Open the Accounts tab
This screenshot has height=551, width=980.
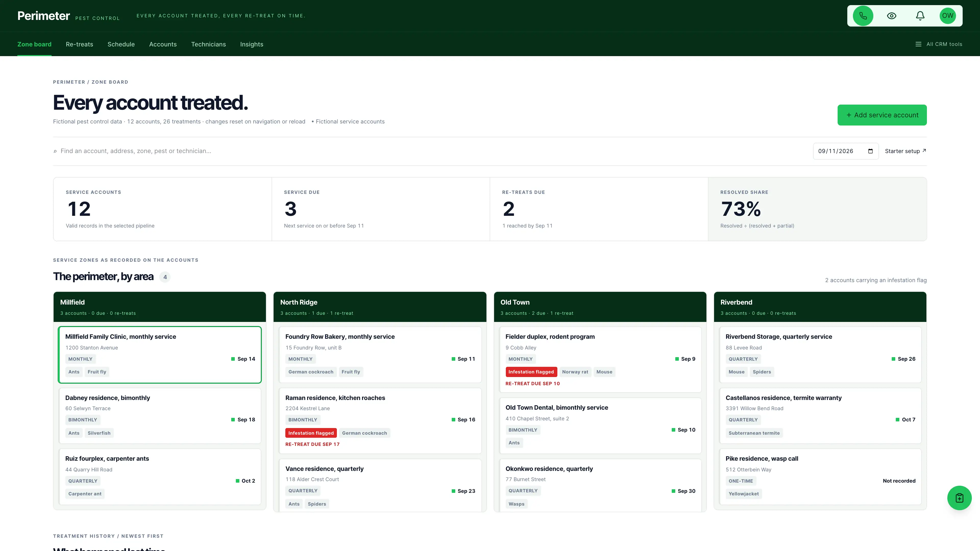coord(163,44)
